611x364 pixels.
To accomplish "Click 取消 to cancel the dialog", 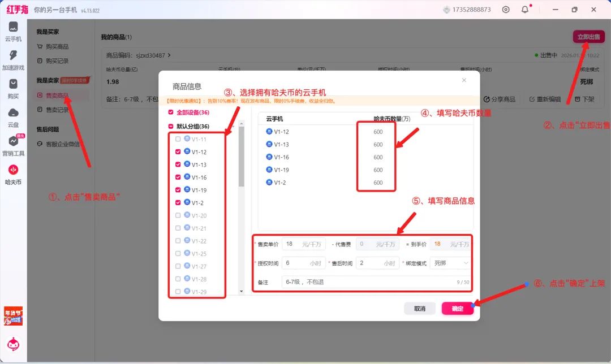I will [x=420, y=309].
